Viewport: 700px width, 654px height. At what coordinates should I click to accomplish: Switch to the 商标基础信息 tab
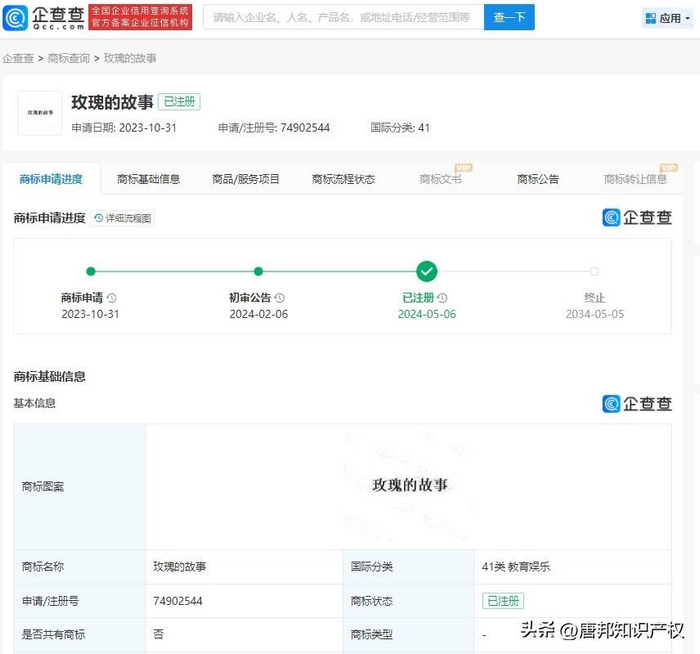[x=148, y=179]
